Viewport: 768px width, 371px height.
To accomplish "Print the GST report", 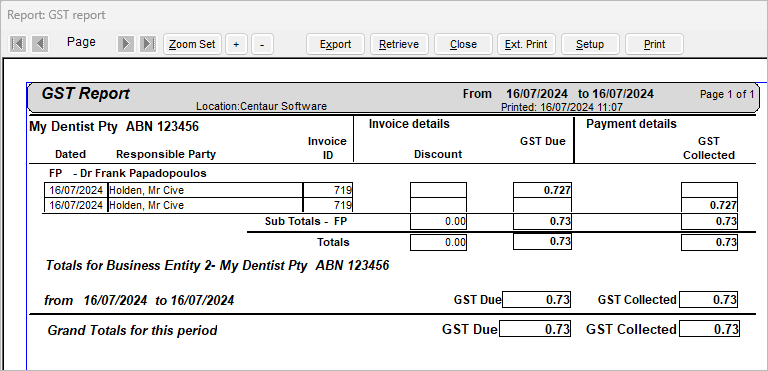I will 654,44.
